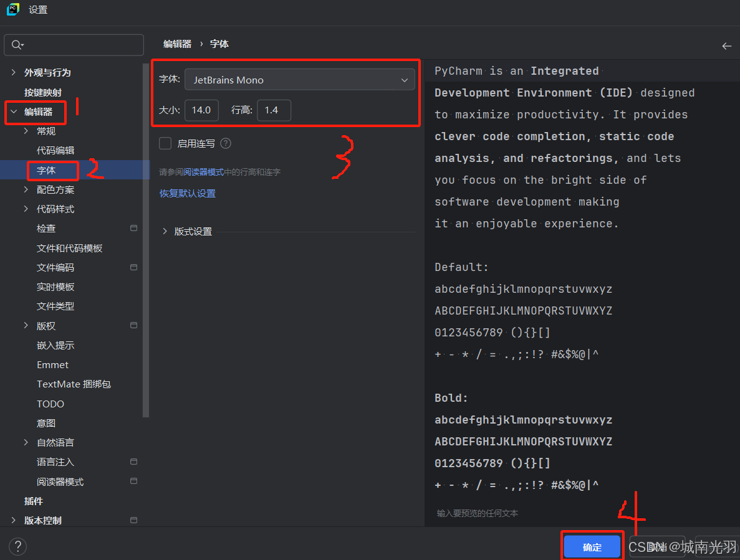This screenshot has width=740, height=560.
Task: Open the 字体 JetBrains Mono dropdown
Action: (300, 80)
